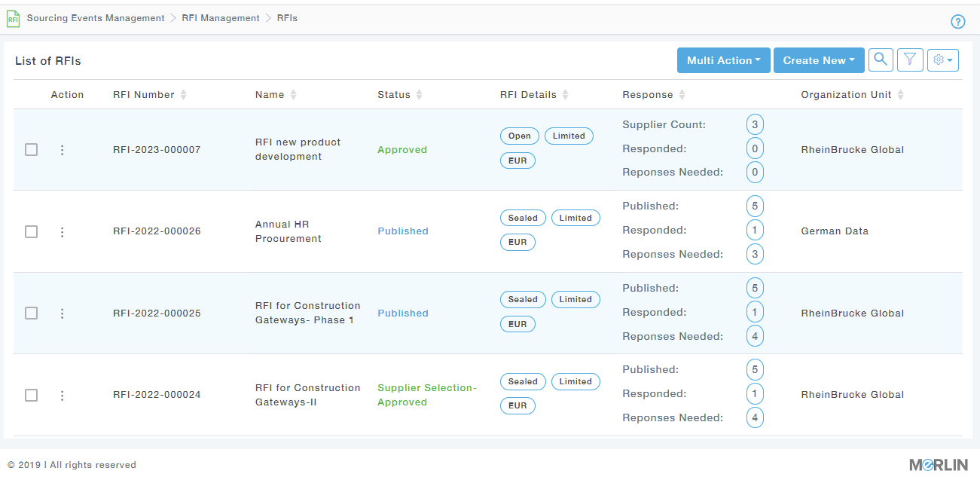Image resolution: width=980 pixels, height=480 pixels.
Task: Sort by Response column arrows
Action: [x=682, y=95]
